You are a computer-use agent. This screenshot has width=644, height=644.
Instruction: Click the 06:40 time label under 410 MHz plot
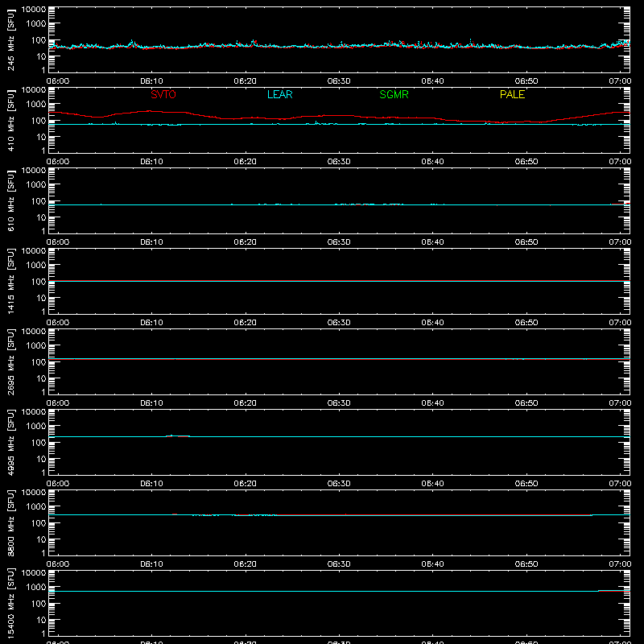432,162
